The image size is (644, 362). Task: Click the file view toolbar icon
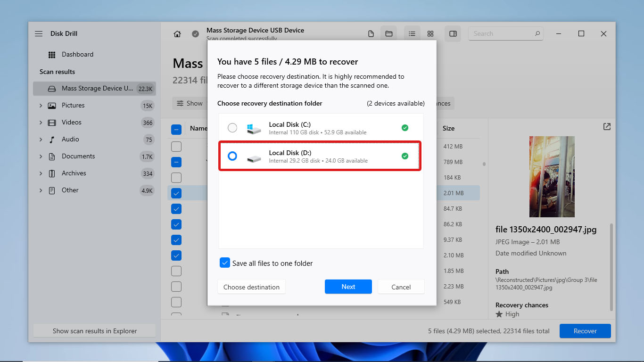click(371, 33)
